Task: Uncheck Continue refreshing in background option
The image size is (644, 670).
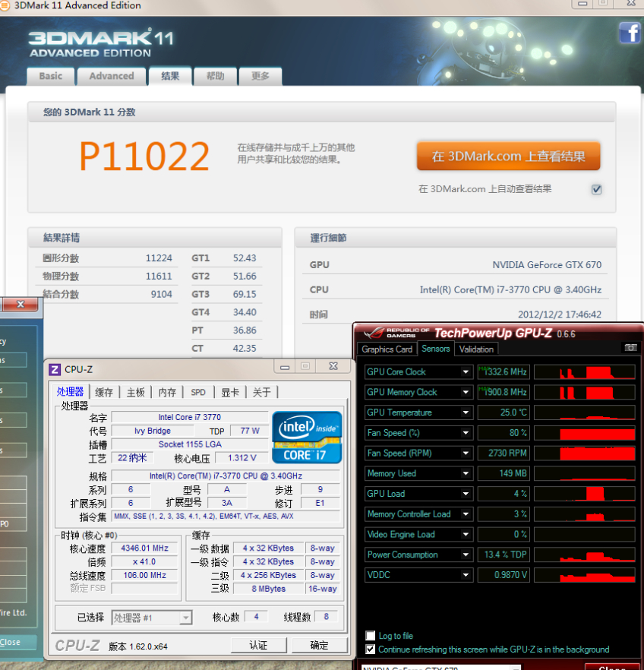Action: click(371, 649)
